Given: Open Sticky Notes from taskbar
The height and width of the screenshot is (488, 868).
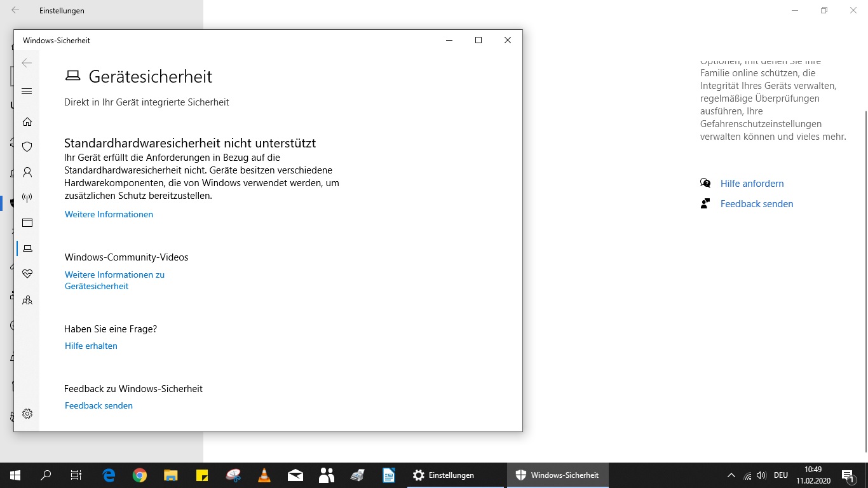Looking at the screenshot, I should coord(202,475).
